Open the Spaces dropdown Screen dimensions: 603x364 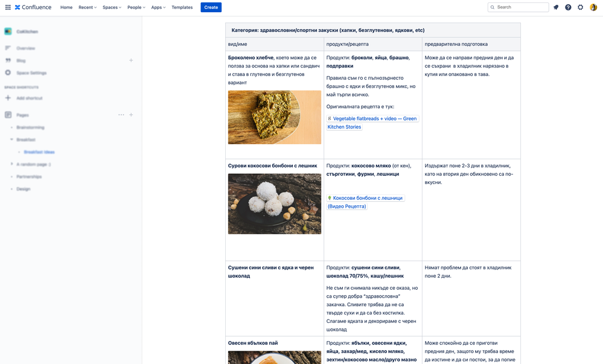(112, 7)
